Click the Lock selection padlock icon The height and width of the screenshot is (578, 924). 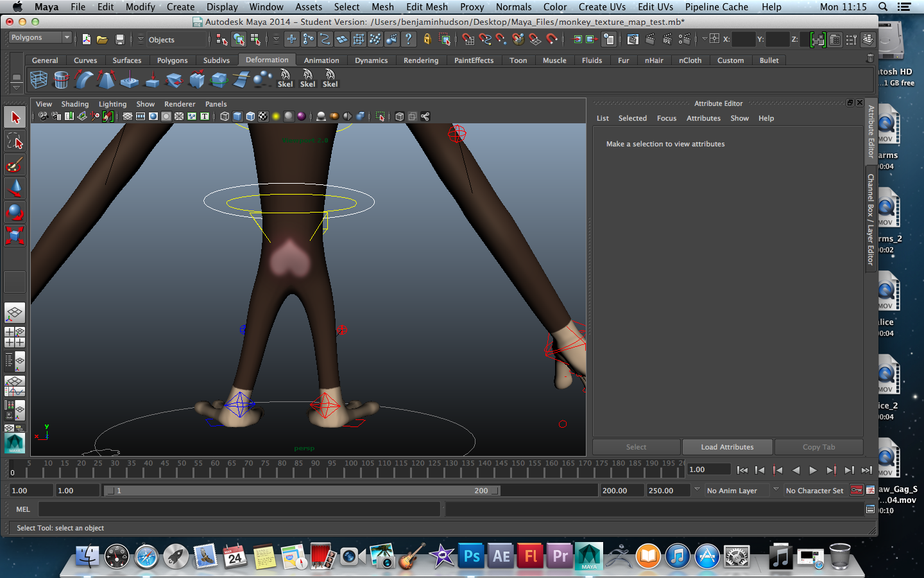[x=427, y=40]
